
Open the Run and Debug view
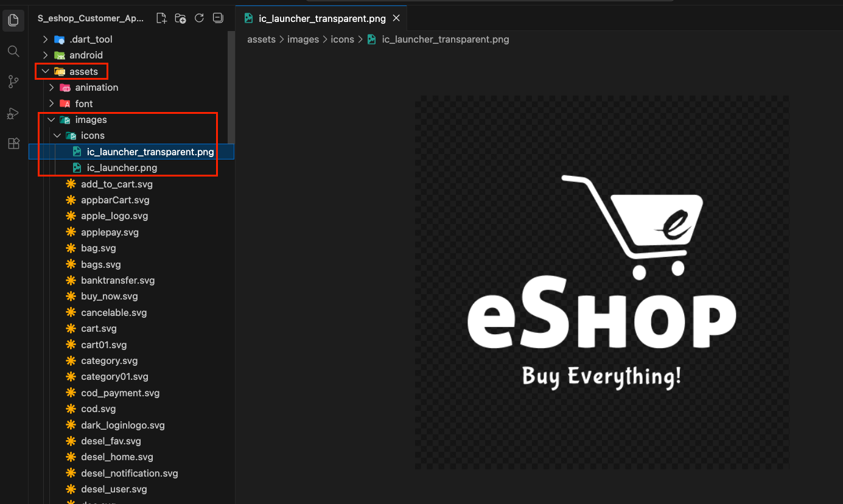(13, 113)
